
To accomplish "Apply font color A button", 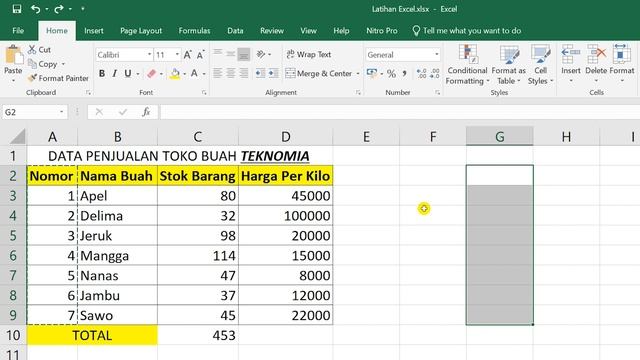I will point(194,73).
